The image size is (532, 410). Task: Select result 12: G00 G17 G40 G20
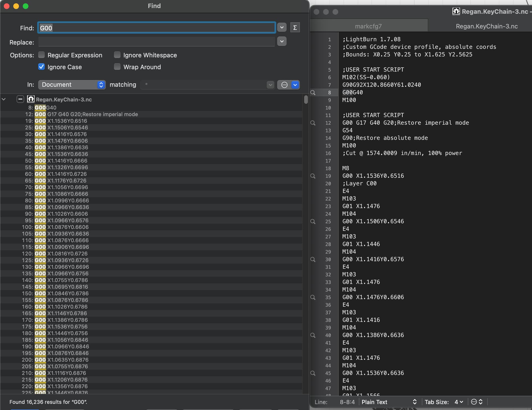point(151,114)
